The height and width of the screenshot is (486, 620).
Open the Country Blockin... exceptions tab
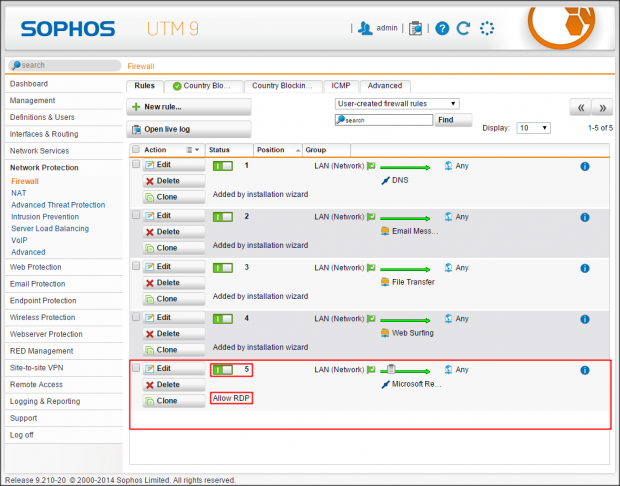pos(283,86)
